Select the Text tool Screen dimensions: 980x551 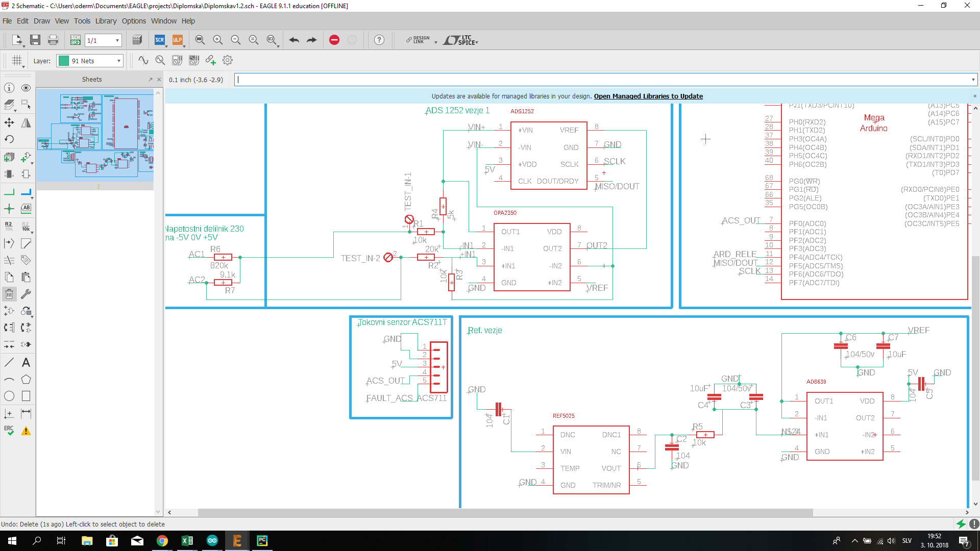pos(26,362)
